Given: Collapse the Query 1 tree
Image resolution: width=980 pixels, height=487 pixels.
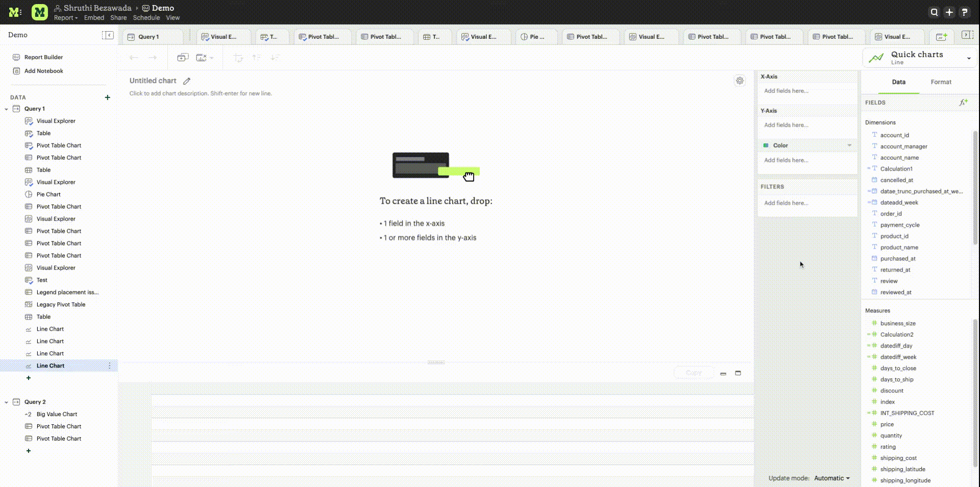Looking at the screenshot, I should point(6,109).
